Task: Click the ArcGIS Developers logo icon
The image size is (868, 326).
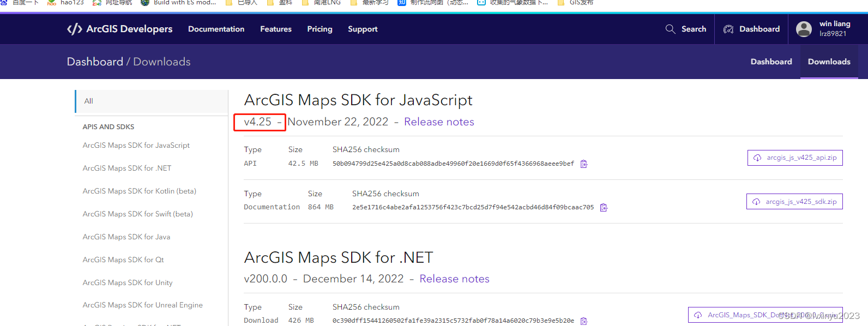Action: 75,29
